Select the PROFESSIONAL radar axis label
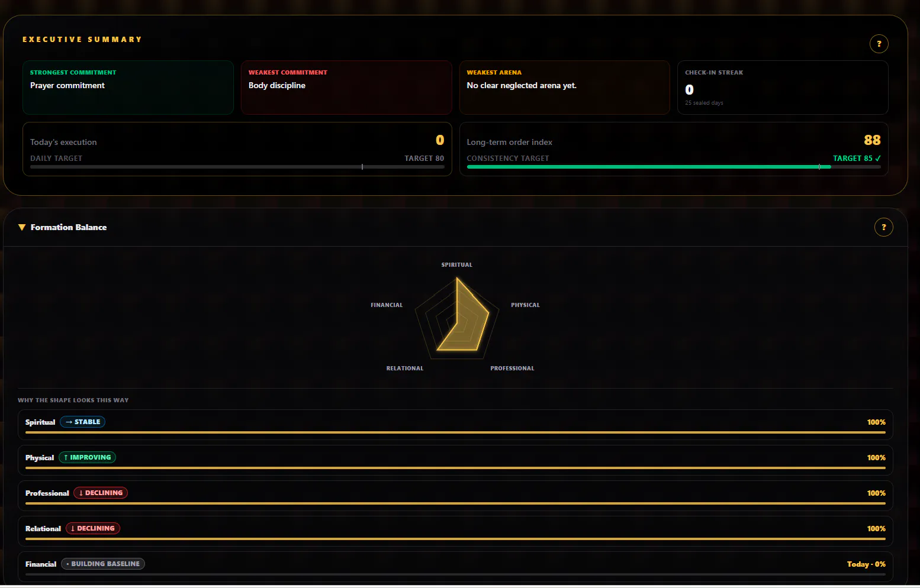This screenshot has width=920, height=588. (x=512, y=369)
